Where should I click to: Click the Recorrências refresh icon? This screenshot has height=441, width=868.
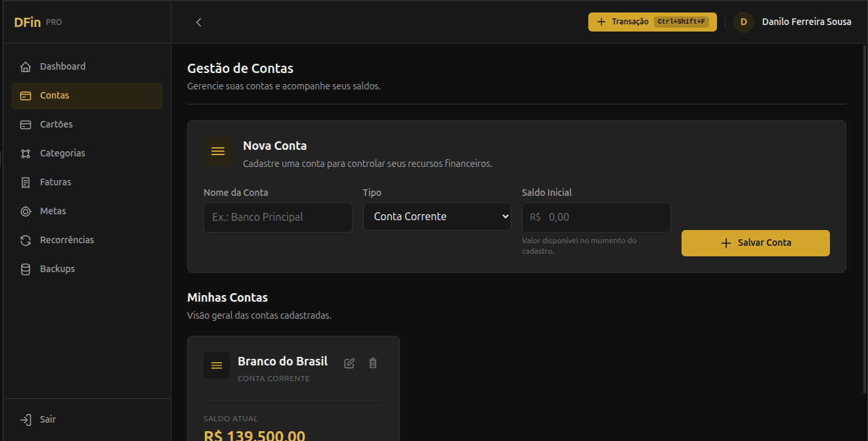click(x=26, y=240)
